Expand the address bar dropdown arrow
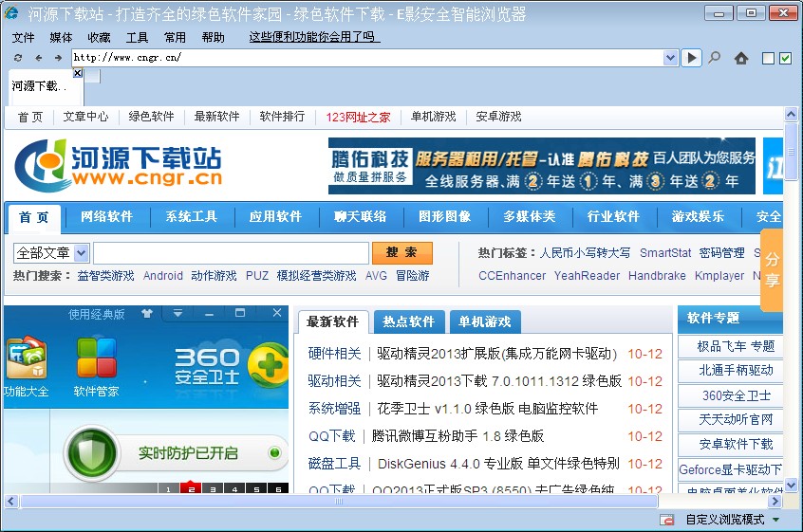This screenshot has width=803, height=532. point(670,58)
